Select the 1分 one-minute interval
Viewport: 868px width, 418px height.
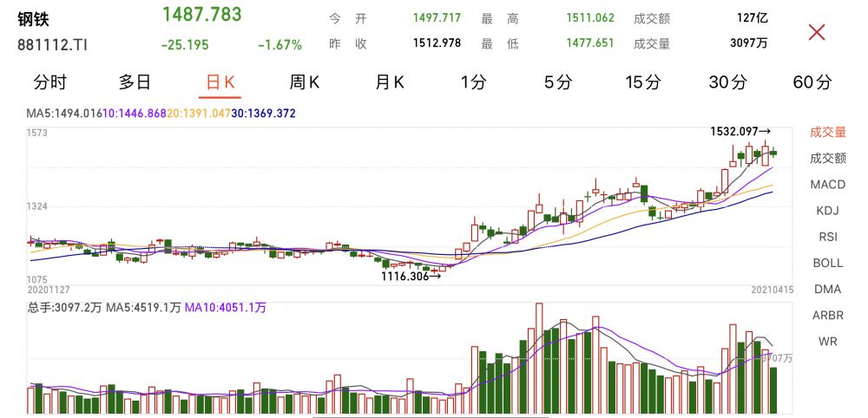coord(474,82)
